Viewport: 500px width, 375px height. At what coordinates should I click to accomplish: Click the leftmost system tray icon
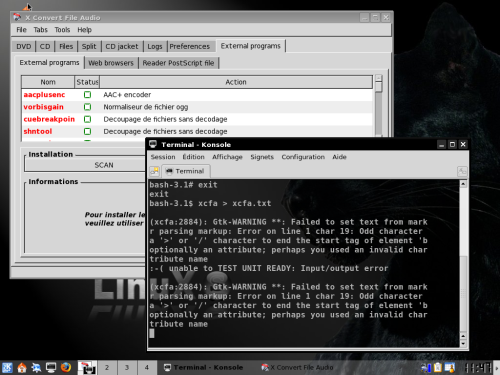coord(426,367)
